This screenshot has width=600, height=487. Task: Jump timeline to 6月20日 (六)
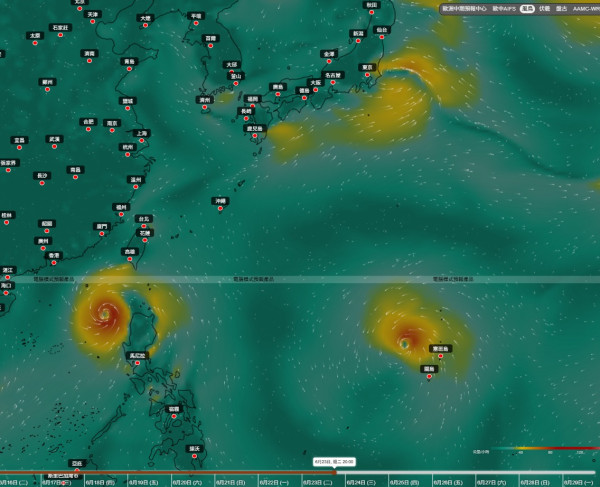[x=187, y=482]
